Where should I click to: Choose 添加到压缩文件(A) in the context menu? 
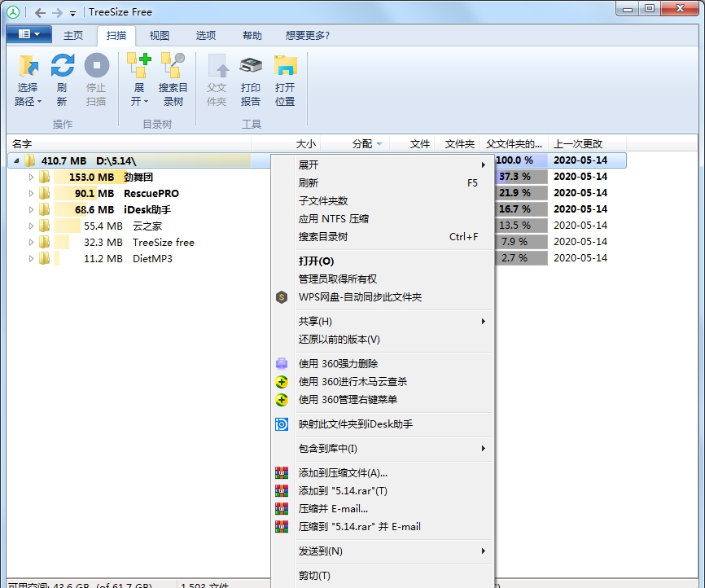(x=341, y=472)
